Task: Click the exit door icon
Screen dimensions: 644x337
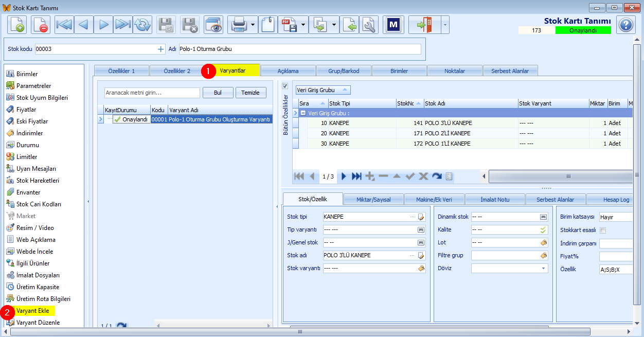Action: [x=424, y=24]
